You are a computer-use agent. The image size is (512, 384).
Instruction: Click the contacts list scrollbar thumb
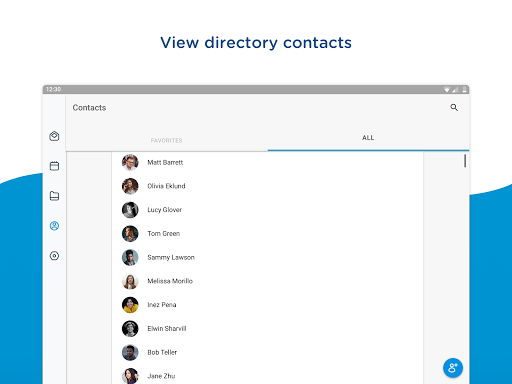(465, 161)
